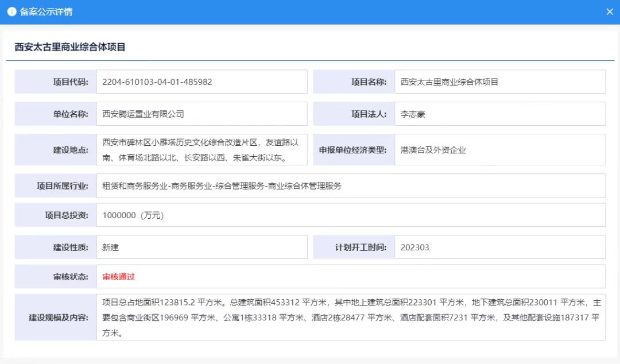Click the 项目代码 label cell
The width and height of the screenshot is (620, 364).
click(55, 82)
